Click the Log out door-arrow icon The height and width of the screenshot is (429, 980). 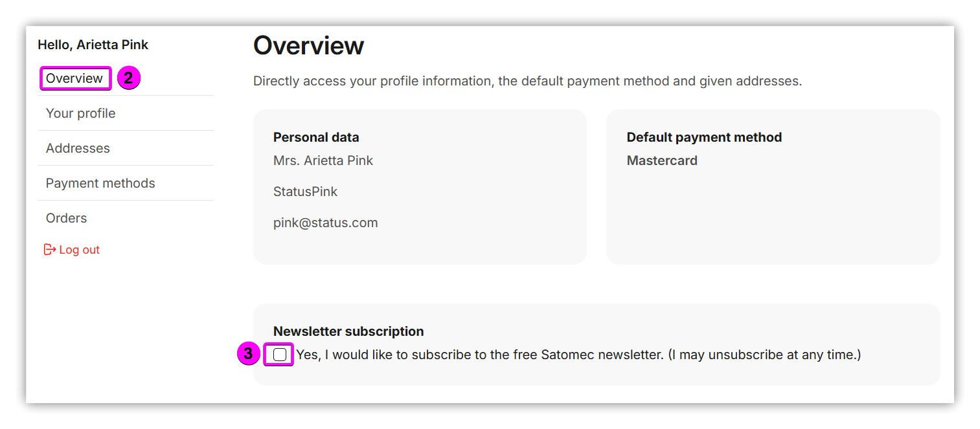coord(50,250)
